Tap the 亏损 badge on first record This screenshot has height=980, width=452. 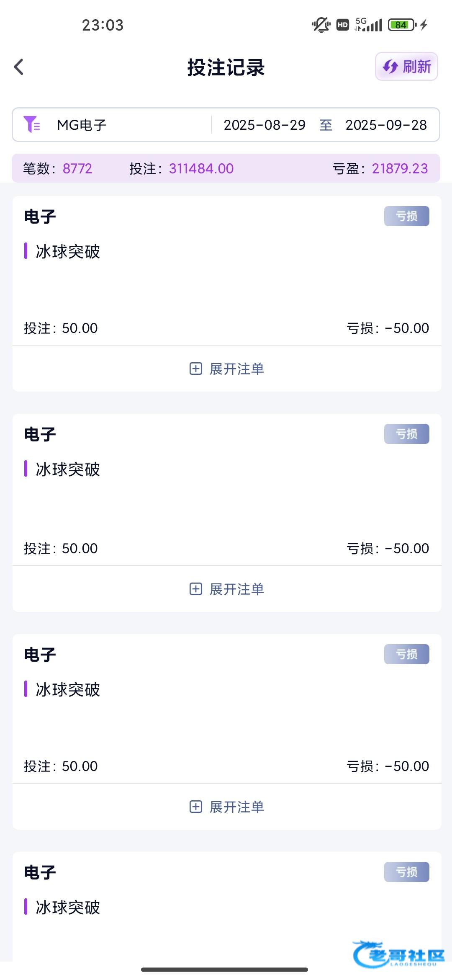pos(406,216)
